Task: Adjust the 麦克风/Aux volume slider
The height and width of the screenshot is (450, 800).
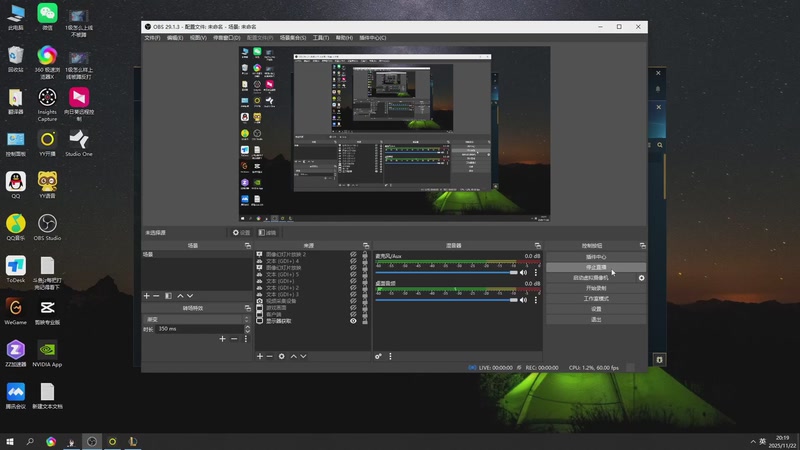Action: coord(446,272)
